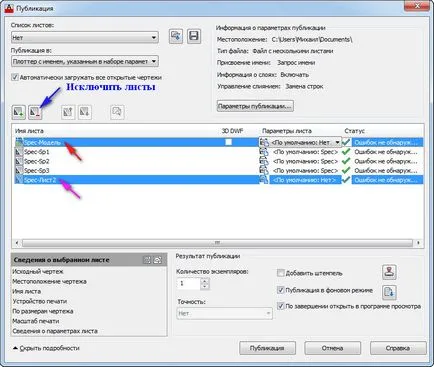
Task: Open page setup dropdown for Spec-Модель row
Action: click(337, 142)
